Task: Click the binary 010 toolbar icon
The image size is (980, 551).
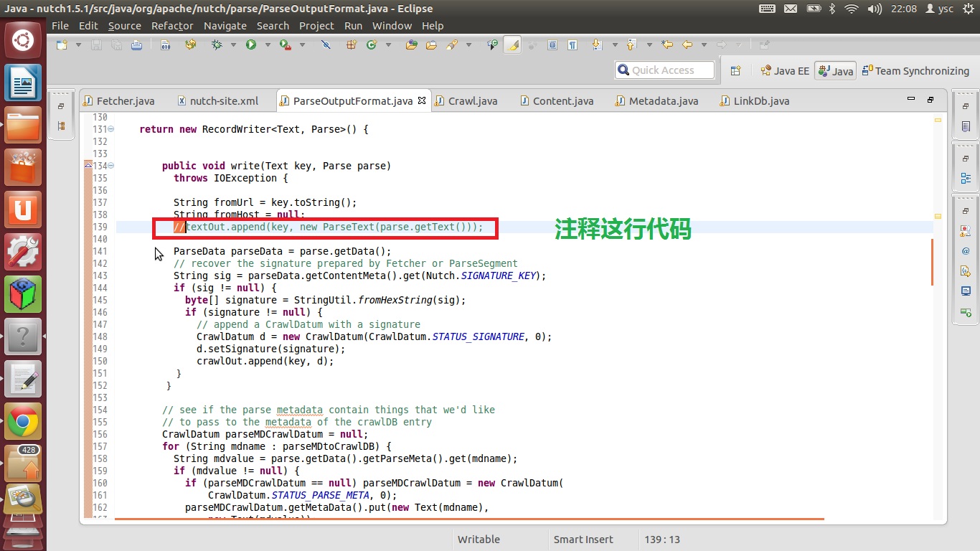Action: (x=166, y=44)
